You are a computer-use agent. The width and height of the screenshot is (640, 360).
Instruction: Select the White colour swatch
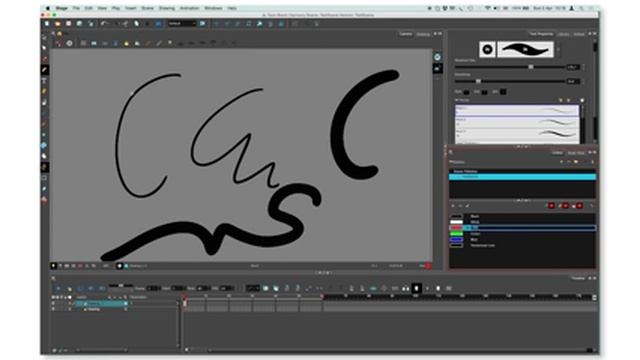(456, 222)
